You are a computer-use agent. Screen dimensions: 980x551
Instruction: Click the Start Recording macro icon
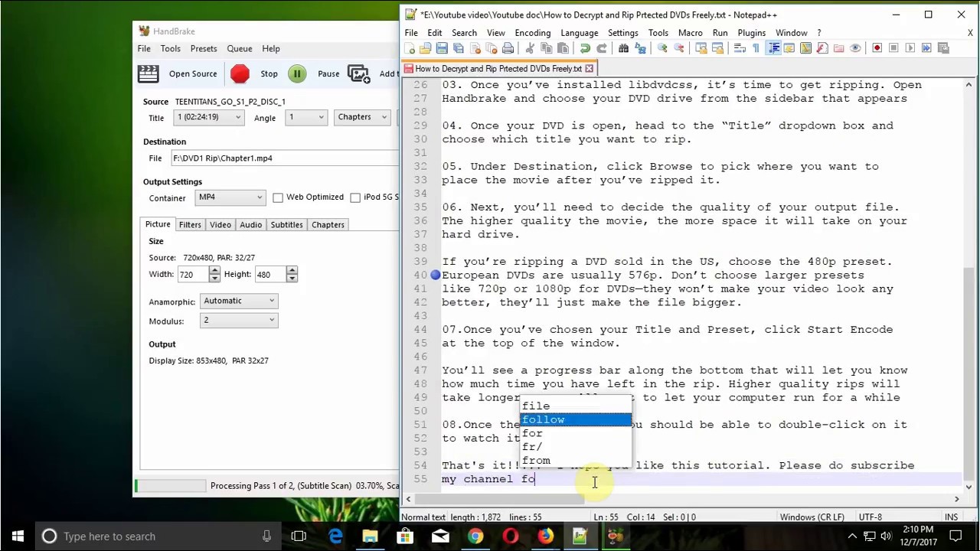pos(877,48)
